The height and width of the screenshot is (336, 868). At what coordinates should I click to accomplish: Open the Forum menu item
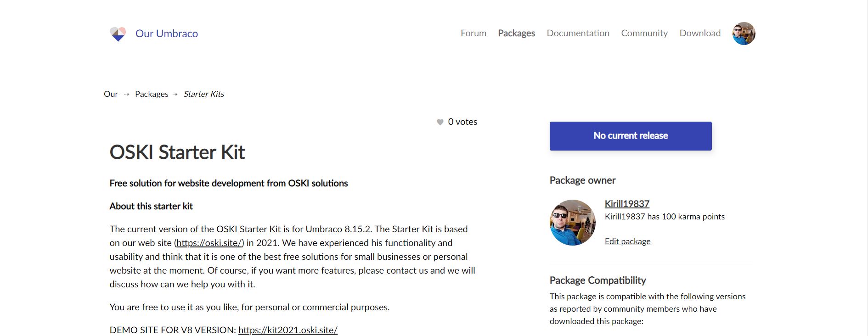coord(473,33)
